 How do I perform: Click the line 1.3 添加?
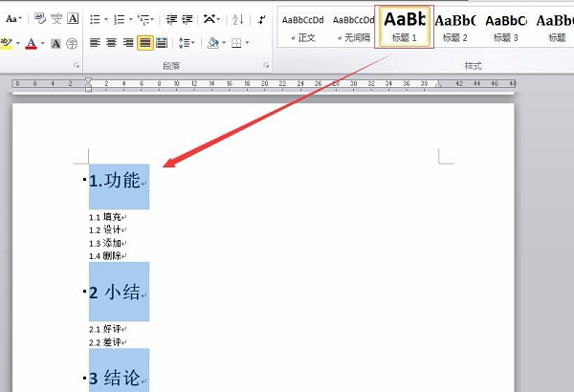pyautogui.click(x=107, y=243)
